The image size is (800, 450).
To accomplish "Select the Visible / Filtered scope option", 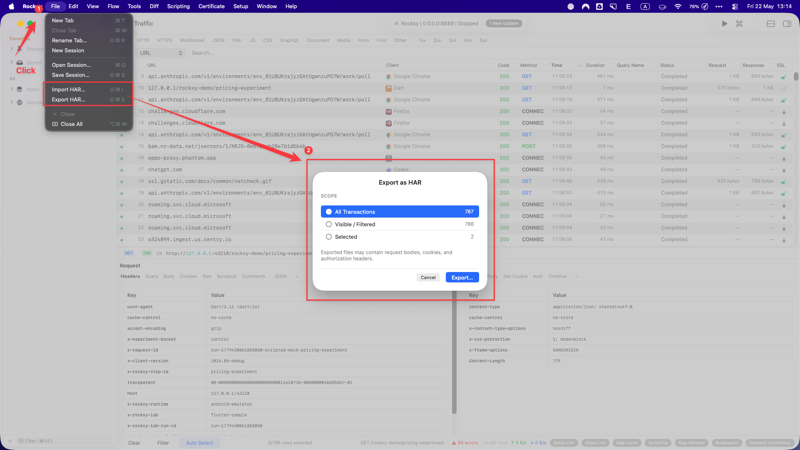I will tap(399, 224).
